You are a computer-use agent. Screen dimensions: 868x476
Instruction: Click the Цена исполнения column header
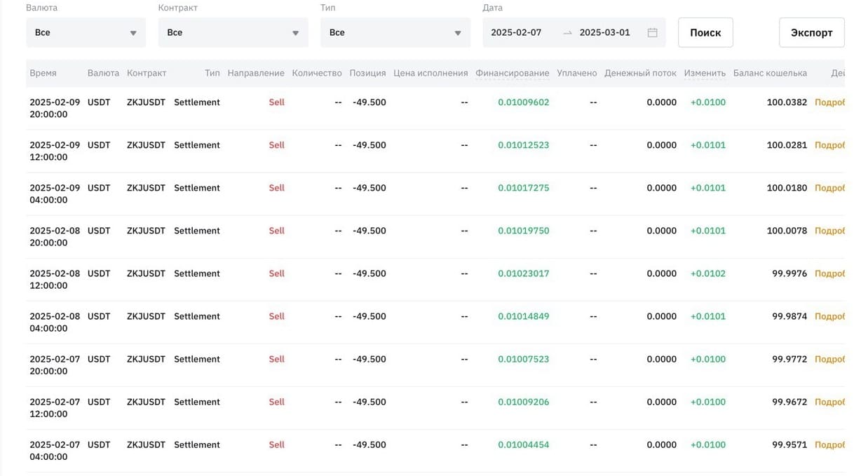tap(430, 73)
